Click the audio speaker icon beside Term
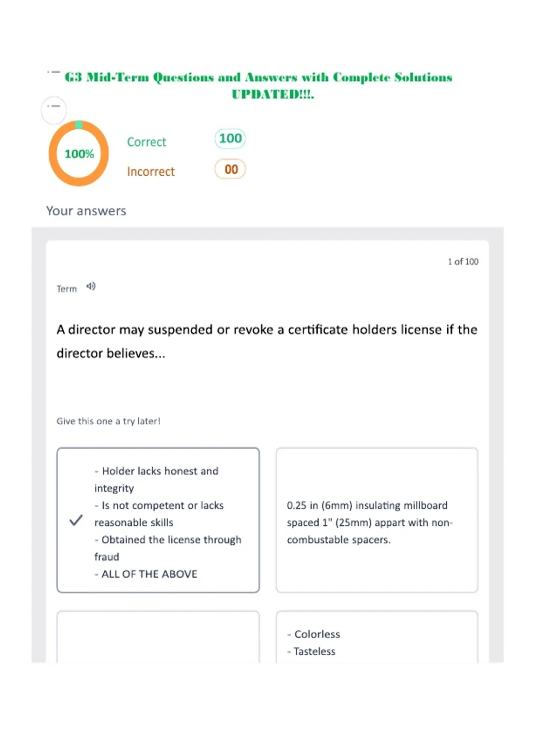The height and width of the screenshot is (756, 534). [x=91, y=286]
